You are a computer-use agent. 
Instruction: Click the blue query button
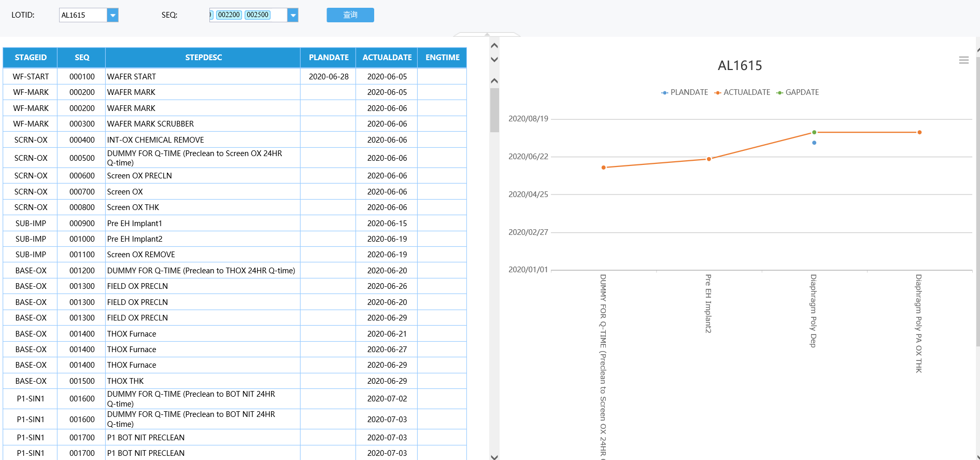(x=350, y=15)
